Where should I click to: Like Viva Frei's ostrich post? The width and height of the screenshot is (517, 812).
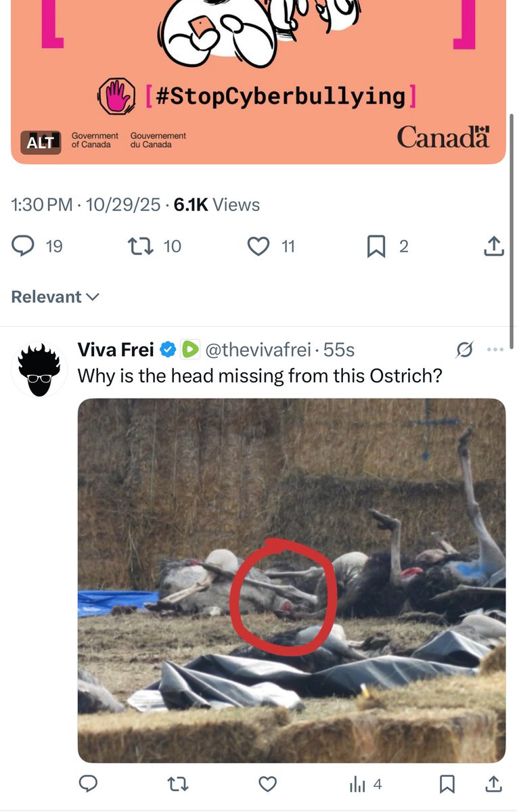click(x=268, y=784)
